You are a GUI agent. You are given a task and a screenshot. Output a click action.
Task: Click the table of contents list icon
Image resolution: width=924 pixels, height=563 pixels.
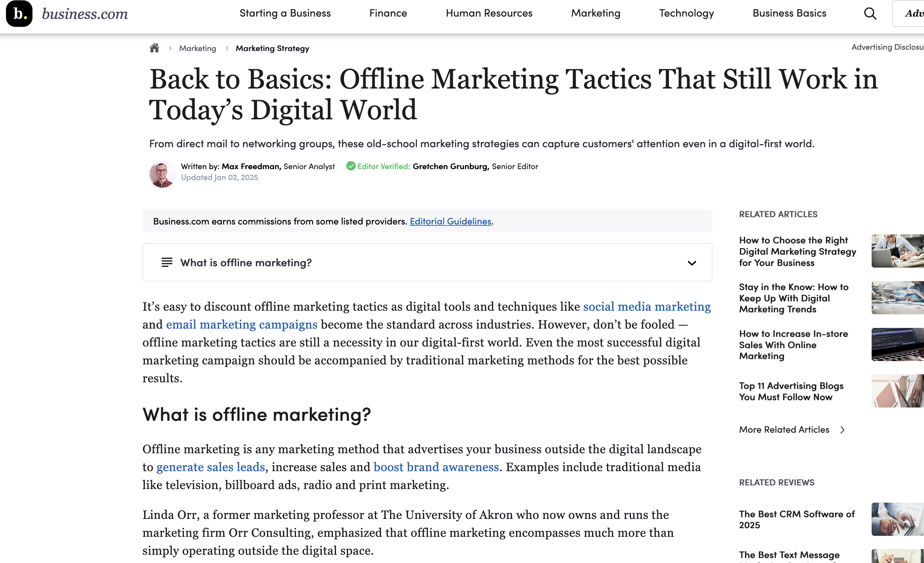pyautogui.click(x=167, y=262)
